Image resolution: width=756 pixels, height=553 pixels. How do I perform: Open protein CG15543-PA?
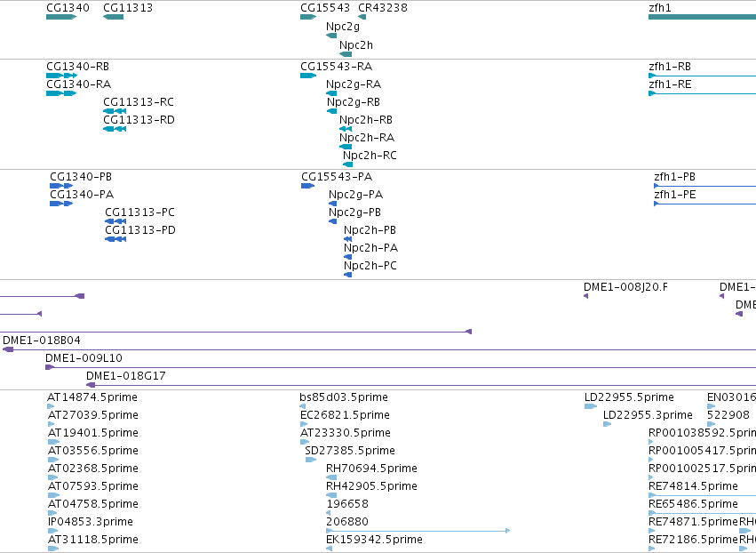point(337,177)
